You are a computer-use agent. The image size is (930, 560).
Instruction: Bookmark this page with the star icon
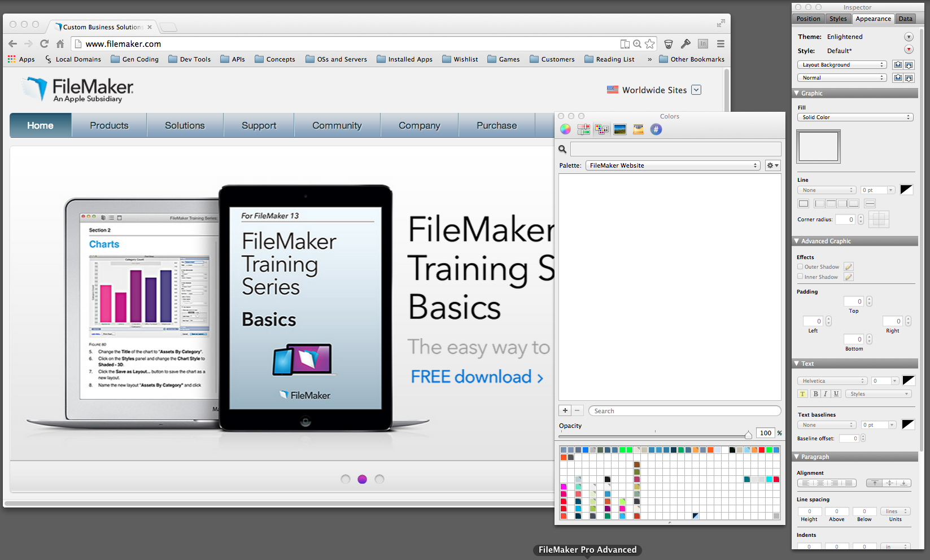[650, 43]
